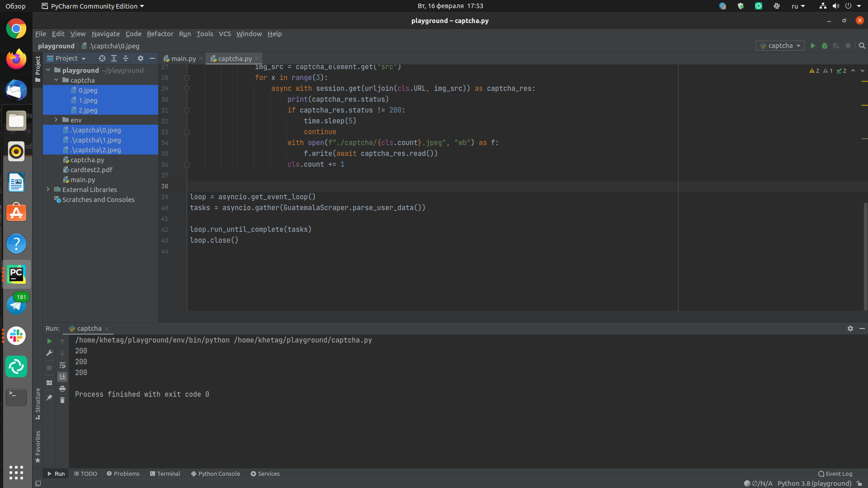
Task: Run the captcha configuration with green play
Action: [813, 46]
